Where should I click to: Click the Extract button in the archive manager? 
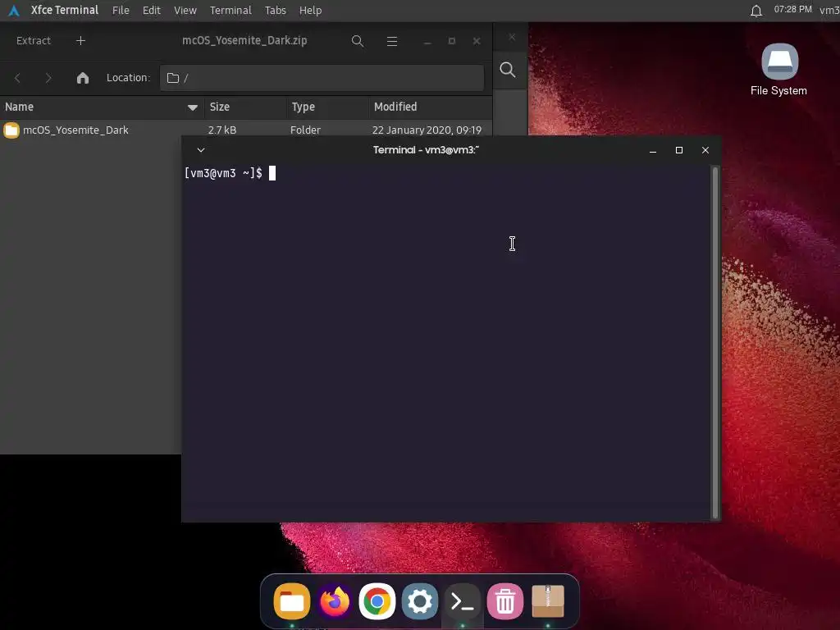click(x=33, y=41)
